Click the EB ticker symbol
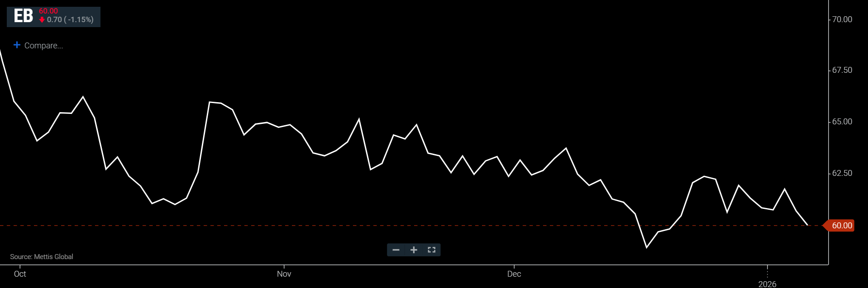 pyautogui.click(x=23, y=16)
